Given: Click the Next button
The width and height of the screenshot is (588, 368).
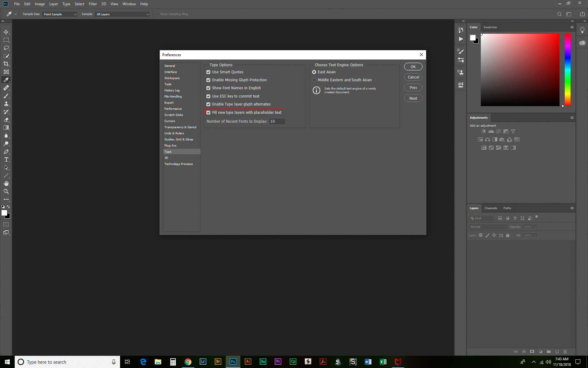Looking at the screenshot, I should pyautogui.click(x=413, y=98).
